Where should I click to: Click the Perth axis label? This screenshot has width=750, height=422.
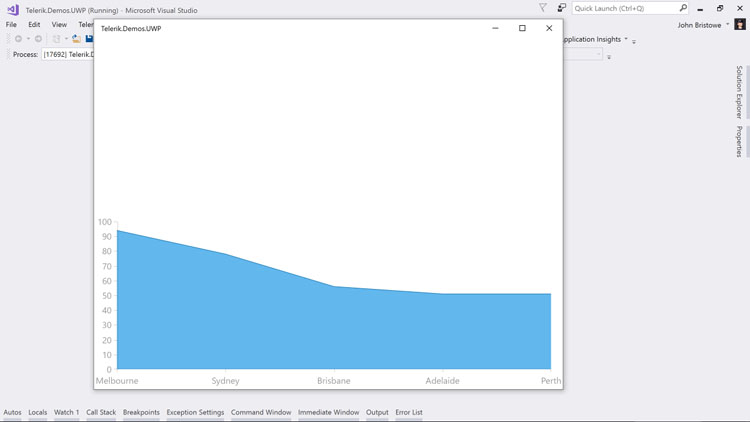click(551, 381)
